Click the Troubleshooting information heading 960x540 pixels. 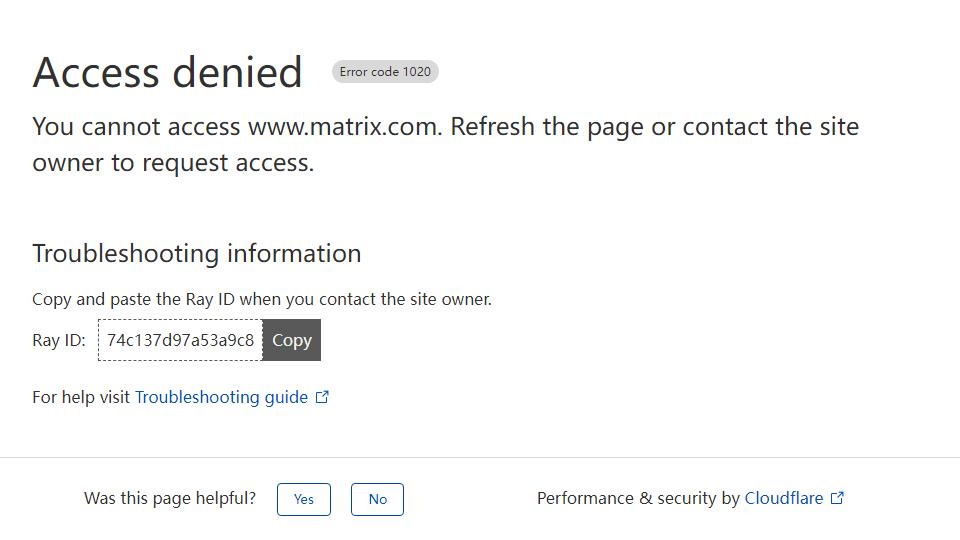pyautogui.click(x=197, y=253)
